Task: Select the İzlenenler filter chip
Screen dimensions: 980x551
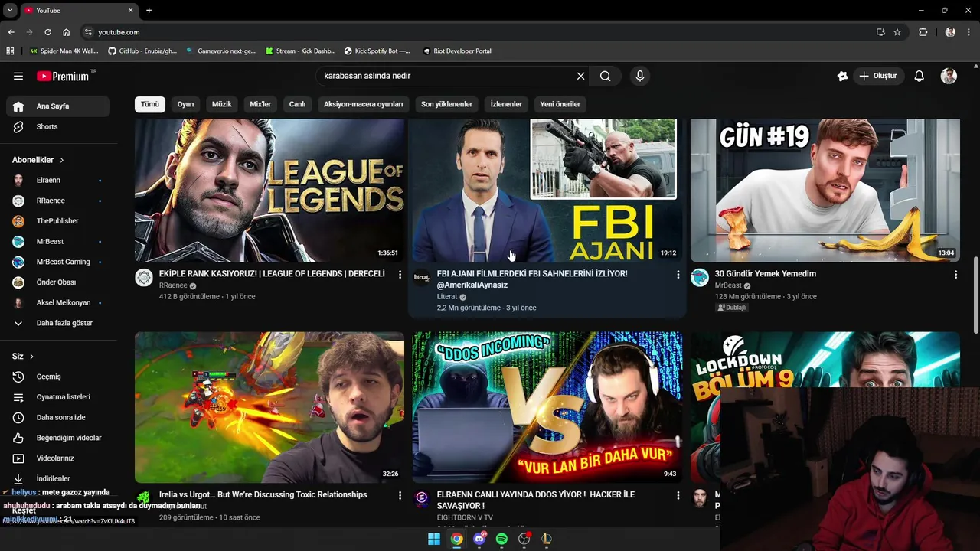Action: 506,104
